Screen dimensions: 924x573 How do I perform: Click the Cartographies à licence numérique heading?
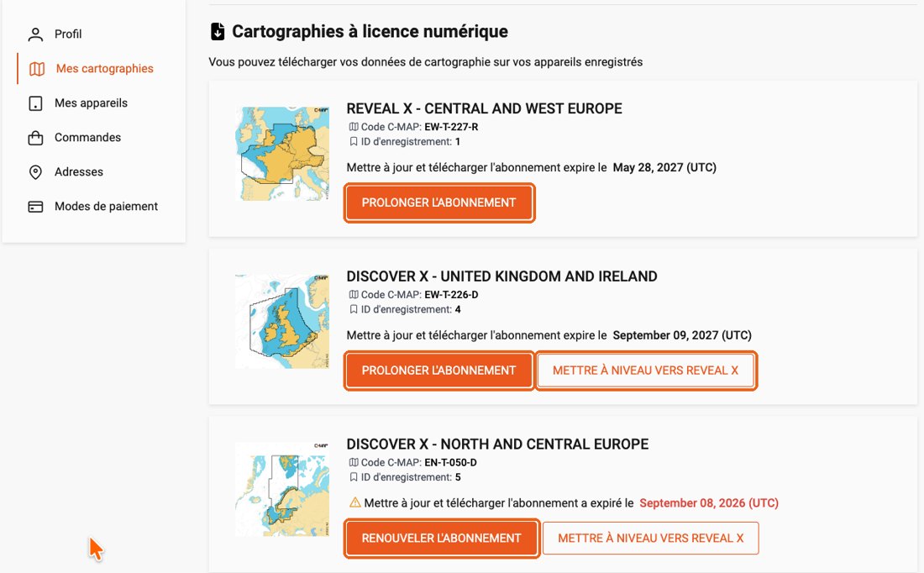[370, 32]
